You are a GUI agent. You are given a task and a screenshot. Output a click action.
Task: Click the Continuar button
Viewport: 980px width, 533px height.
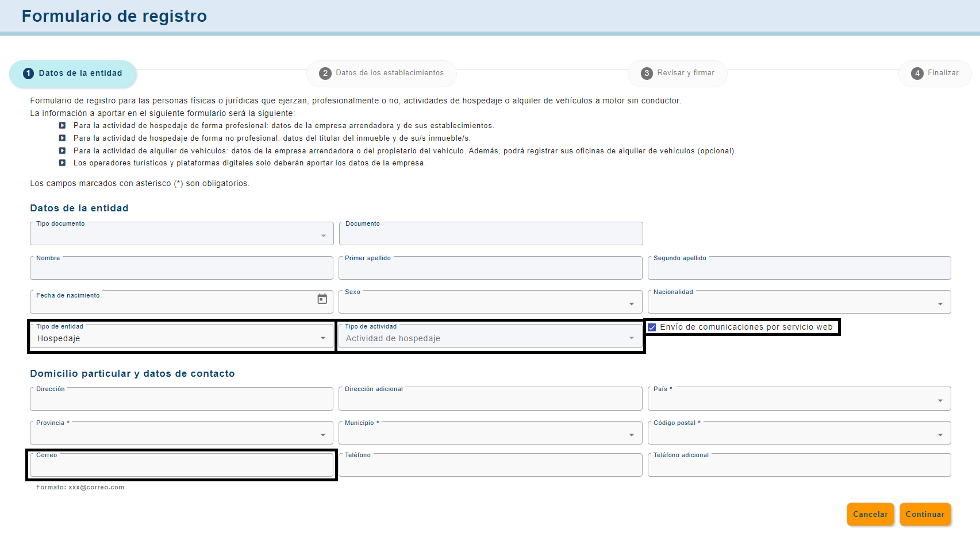925,514
